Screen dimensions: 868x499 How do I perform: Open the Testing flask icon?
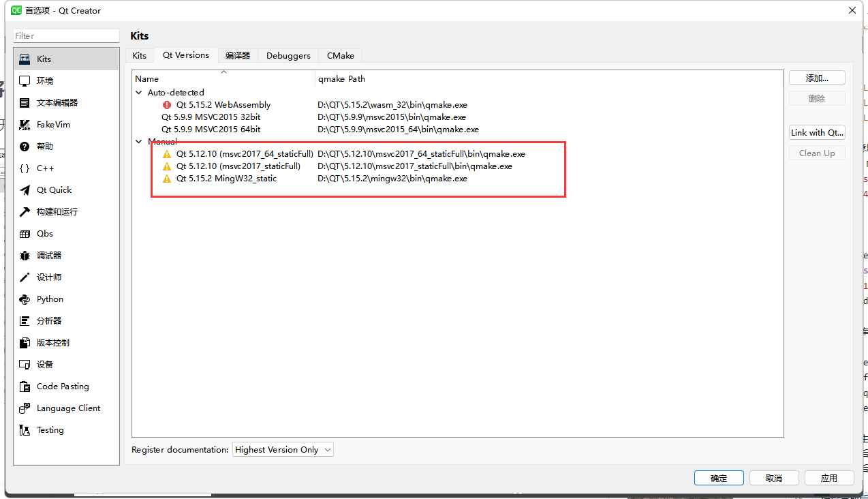coord(25,430)
